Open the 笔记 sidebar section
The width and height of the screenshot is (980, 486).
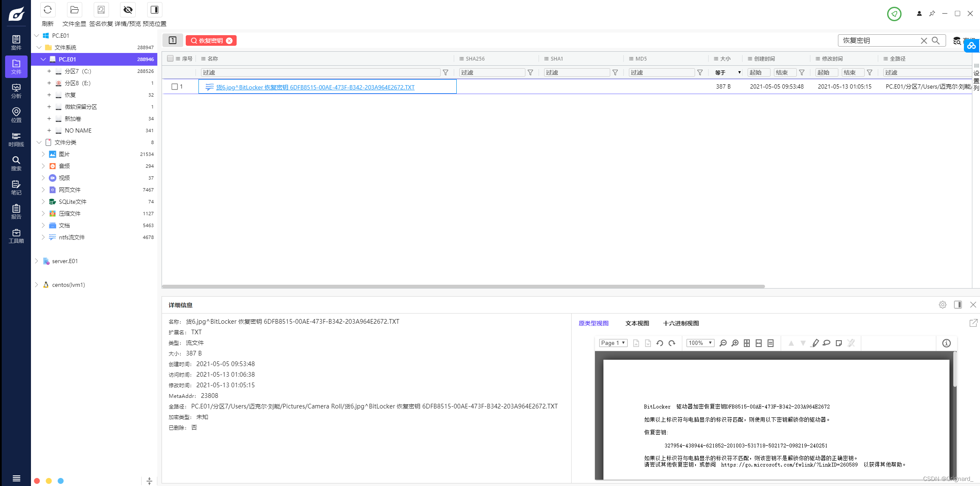click(16, 187)
